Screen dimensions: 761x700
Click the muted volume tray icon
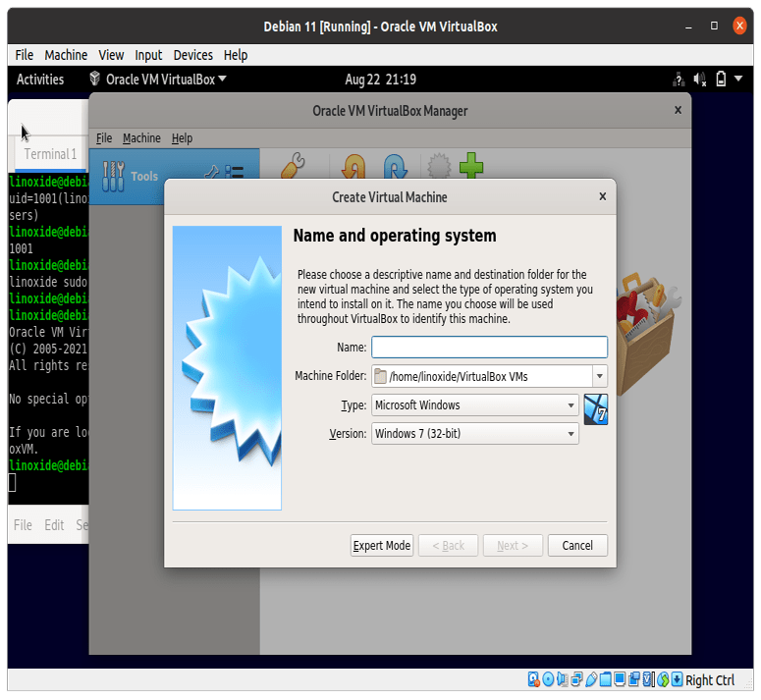699,80
